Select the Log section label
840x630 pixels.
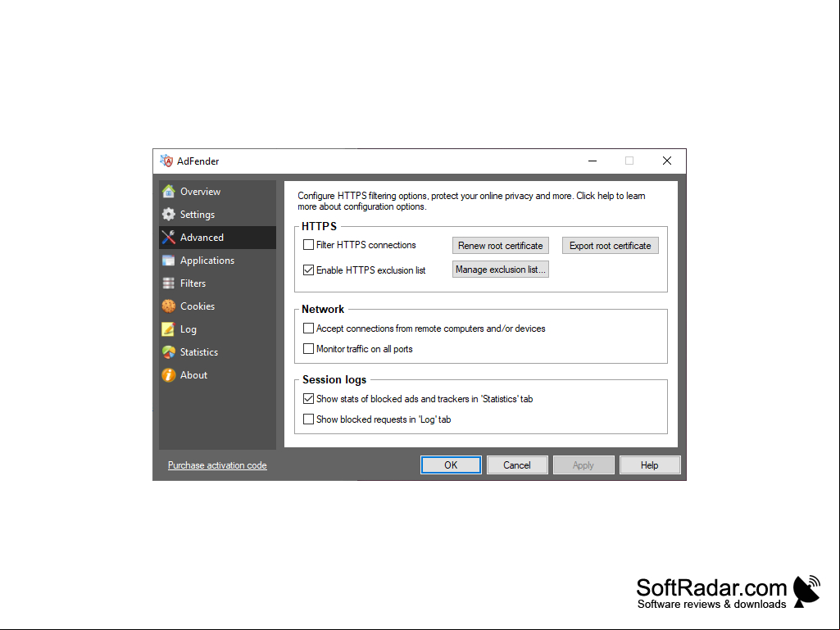tap(188, 329)
